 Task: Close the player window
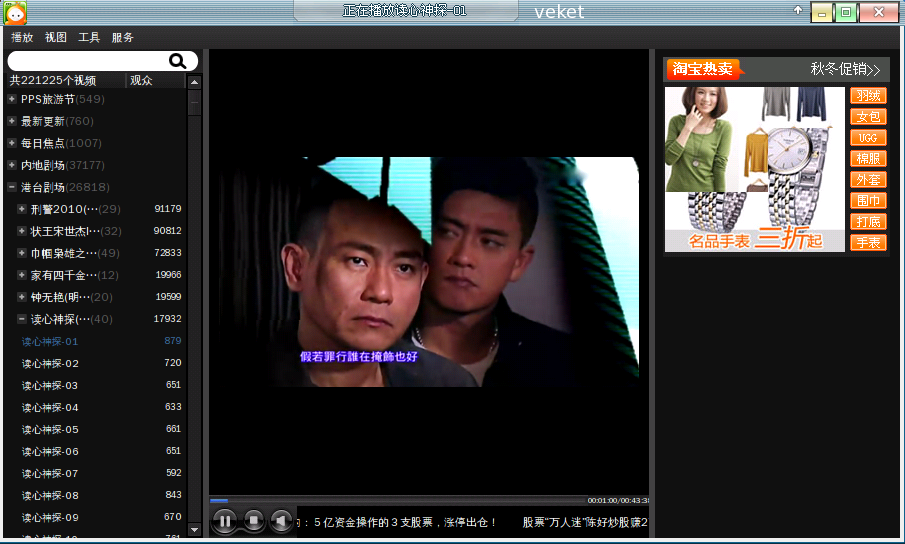878,13
